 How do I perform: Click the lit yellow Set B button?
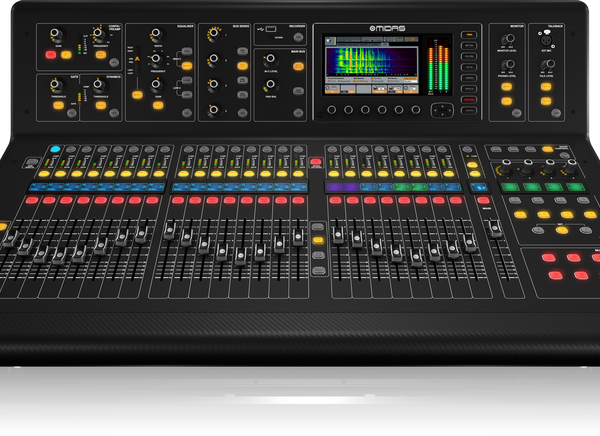pos(561,230)
